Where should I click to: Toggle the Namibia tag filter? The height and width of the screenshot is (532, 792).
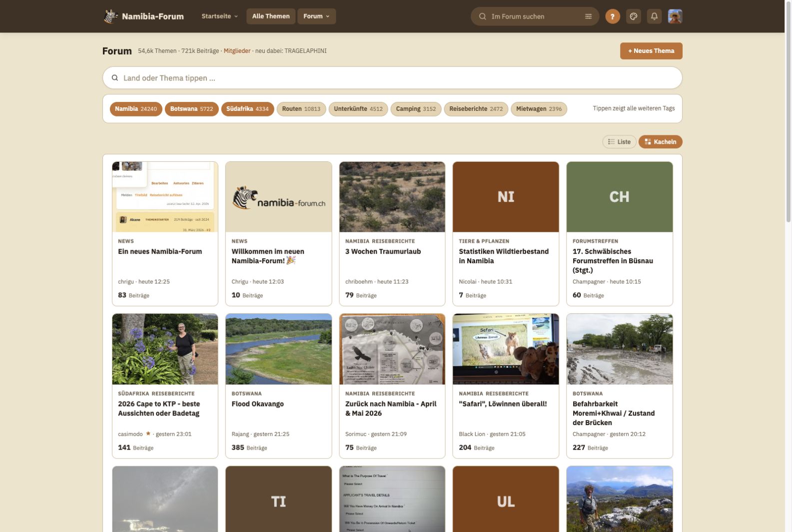[136, 109]
